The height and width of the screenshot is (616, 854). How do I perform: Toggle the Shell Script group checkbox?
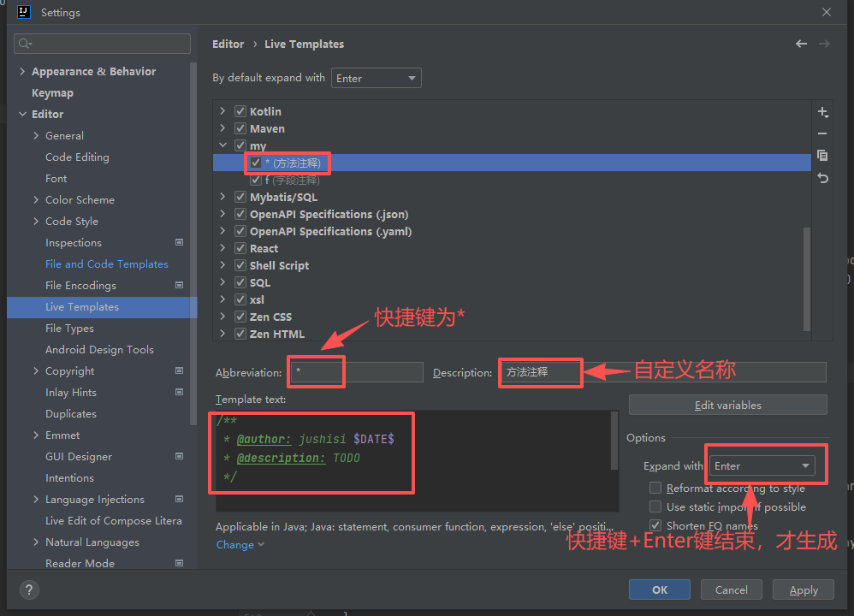240,265
